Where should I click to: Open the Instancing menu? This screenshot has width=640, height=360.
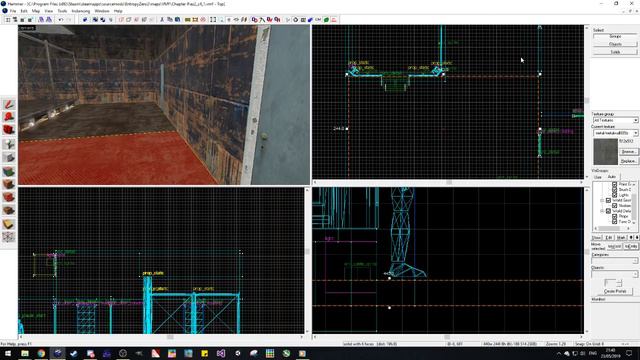pos(80,11)
